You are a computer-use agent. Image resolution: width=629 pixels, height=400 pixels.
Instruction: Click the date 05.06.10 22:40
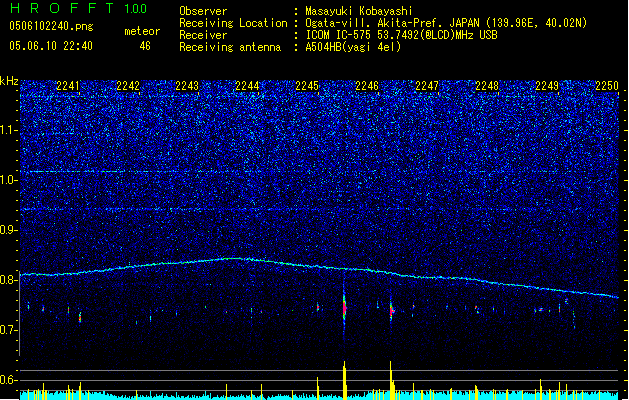[51, 46]
